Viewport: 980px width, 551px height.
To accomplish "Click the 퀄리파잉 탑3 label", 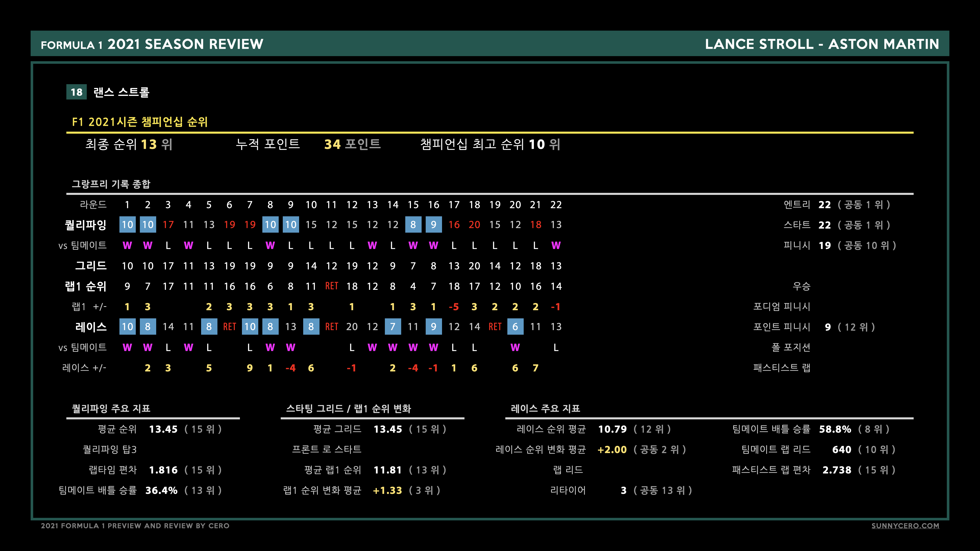I will pyautogui.click(x=109, y=449).
